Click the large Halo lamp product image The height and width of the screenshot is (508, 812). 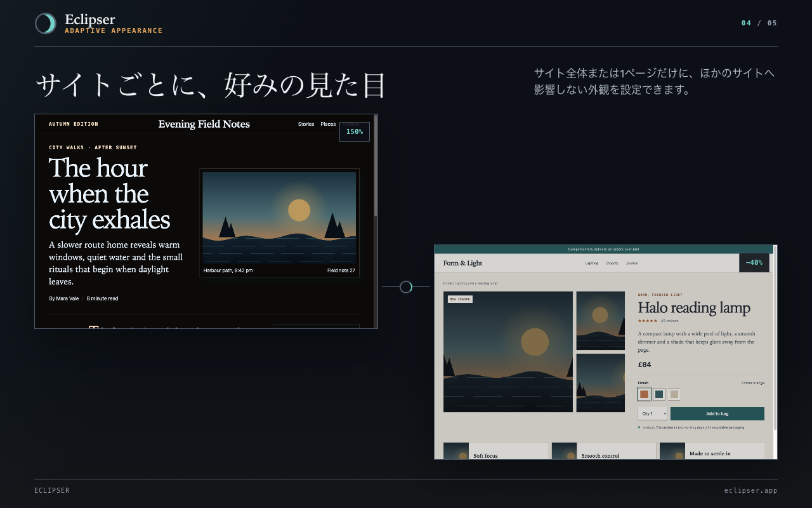tap(508, 352)
